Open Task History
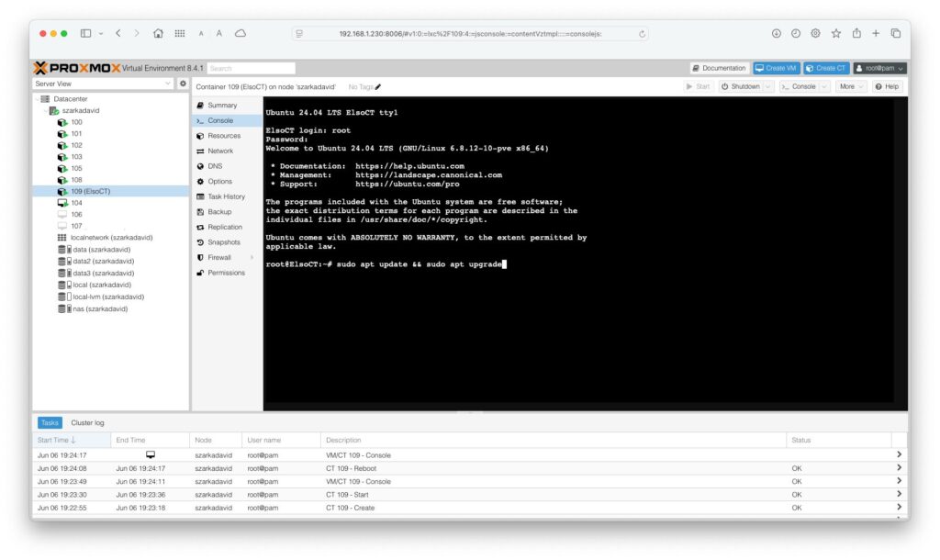 tap(228, 196)
